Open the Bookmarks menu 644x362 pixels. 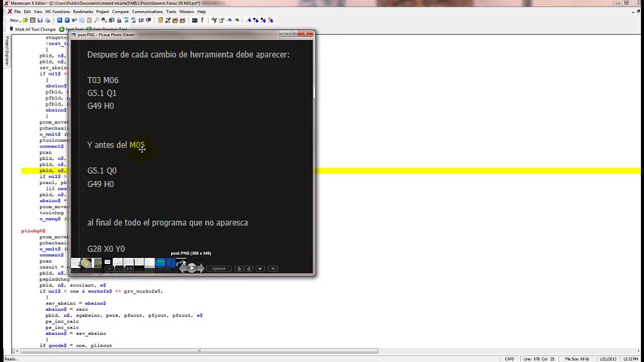click(83, 12)
